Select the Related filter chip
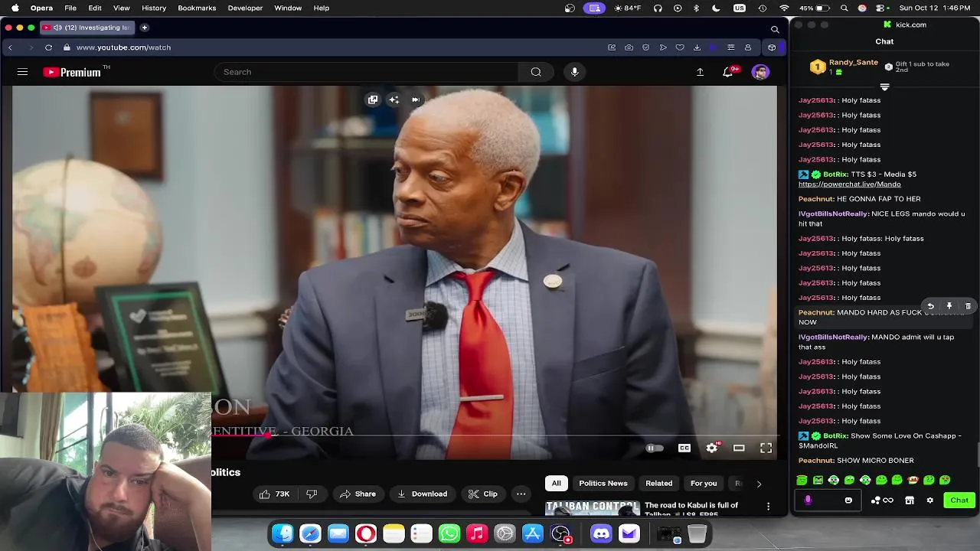This screenshot has height=551, width=980. click(659, 483)
